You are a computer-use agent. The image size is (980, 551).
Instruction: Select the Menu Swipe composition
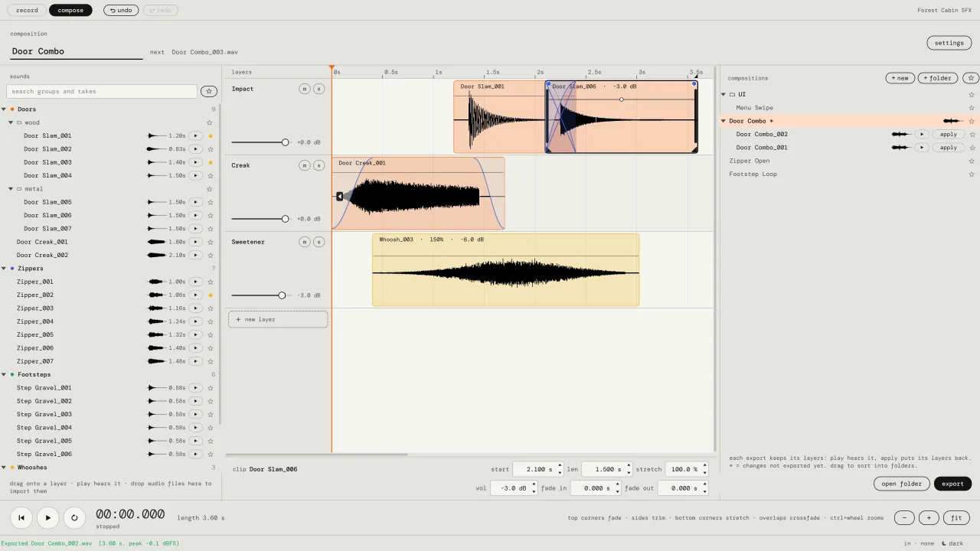coord(754,108)
